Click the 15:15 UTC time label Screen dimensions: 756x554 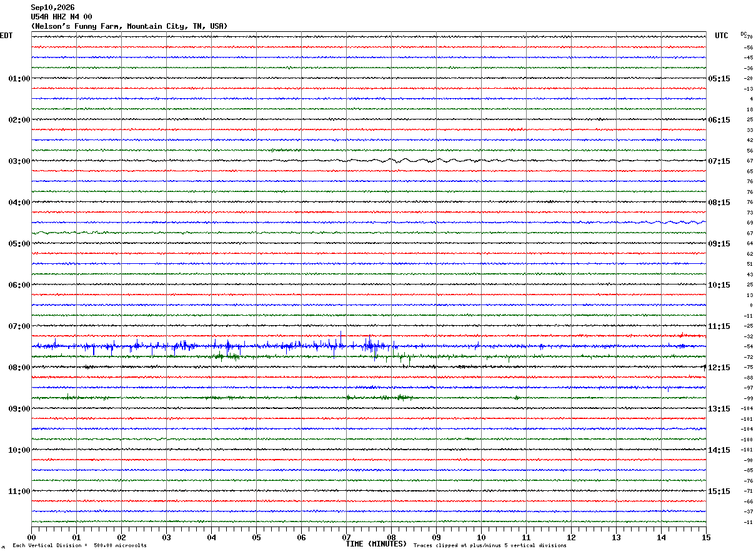[x=719, y=491]
